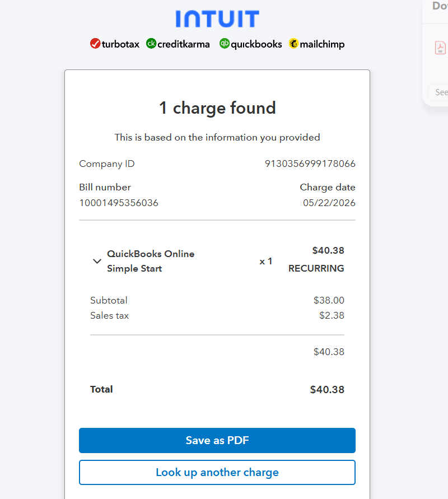Collapse the QuickBooks Online Simple Start chevron
This screenshot has height=499, width=448.
pos(97,262)
